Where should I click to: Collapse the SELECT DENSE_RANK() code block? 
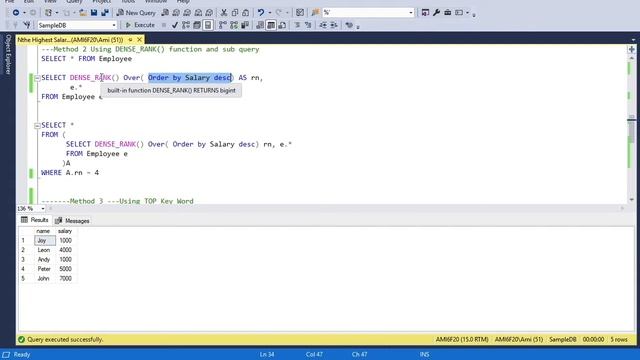coord(37,78)
